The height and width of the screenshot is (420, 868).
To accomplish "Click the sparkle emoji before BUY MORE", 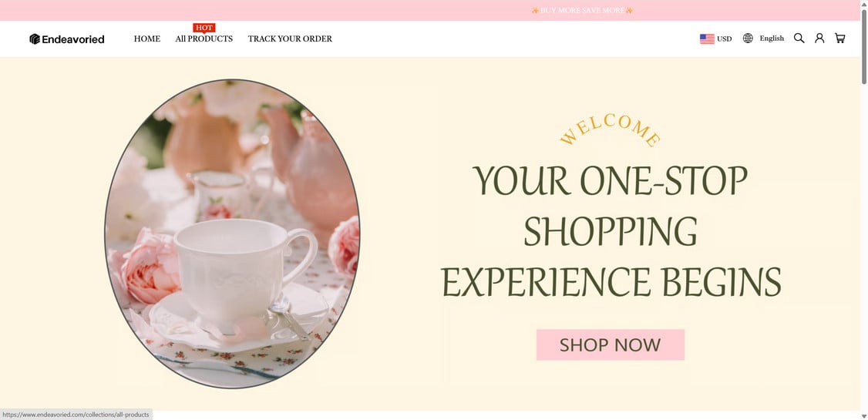I will point(535,11).
